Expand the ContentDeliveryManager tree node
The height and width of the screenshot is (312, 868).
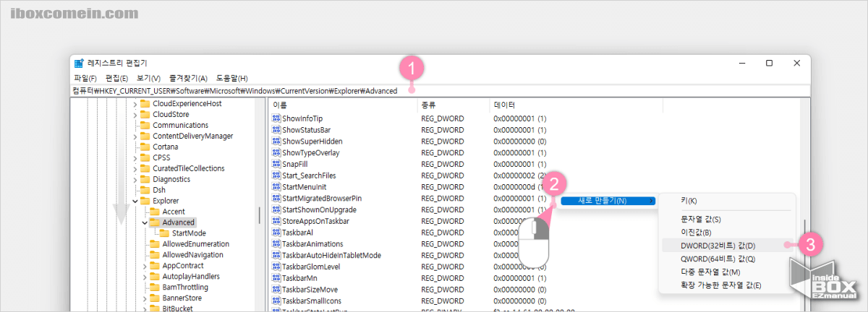[135, 136]
